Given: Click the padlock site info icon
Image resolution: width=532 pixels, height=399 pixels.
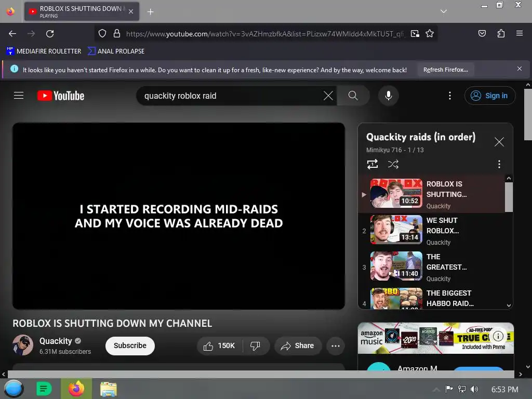Looking at the screenshot, I should tap(117, 33).
